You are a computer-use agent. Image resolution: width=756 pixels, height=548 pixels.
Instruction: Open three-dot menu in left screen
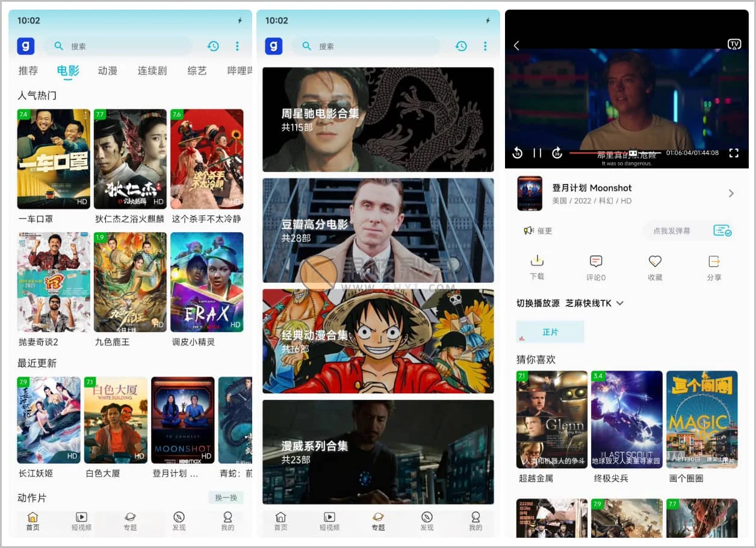tap(237, 46)
